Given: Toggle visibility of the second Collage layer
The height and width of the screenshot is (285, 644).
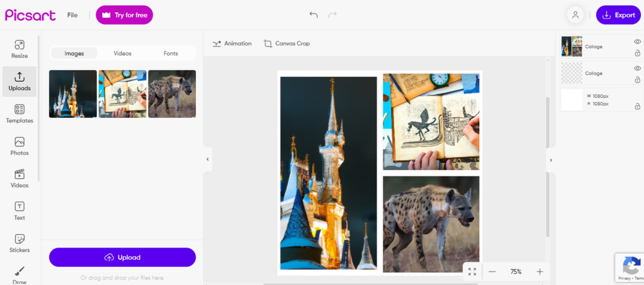Looking at the screenshot, I should pyautogui.click(x=638, y=68).
